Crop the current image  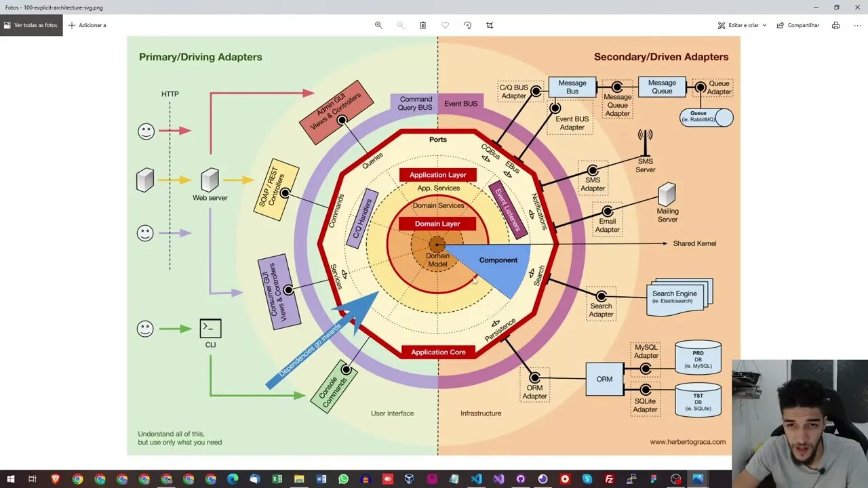coord(489,25)
